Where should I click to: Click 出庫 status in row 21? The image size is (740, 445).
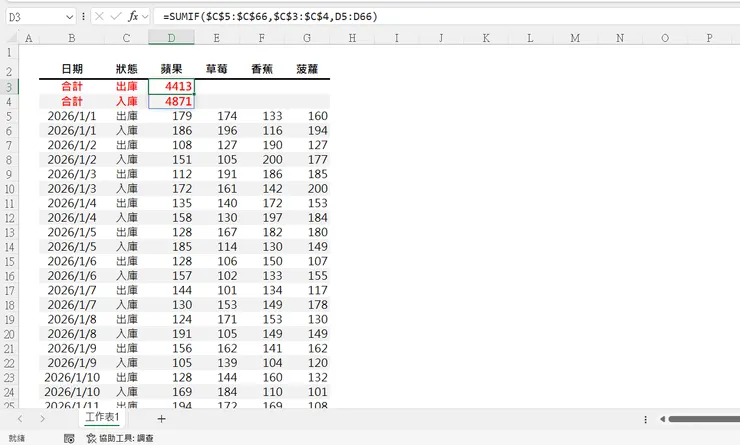coord(126,349)
